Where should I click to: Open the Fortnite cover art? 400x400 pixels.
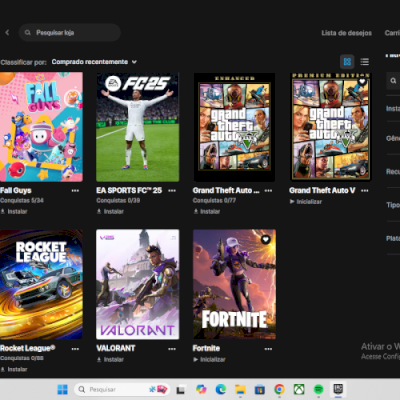[234, 284]
